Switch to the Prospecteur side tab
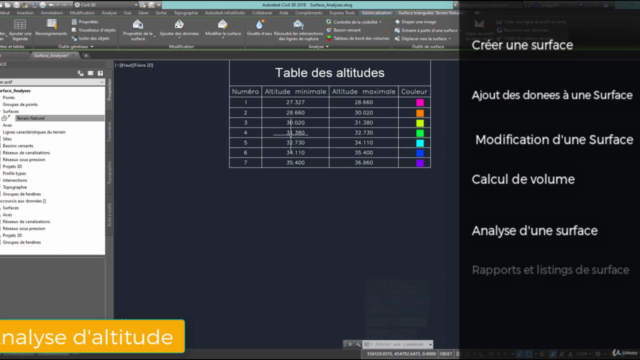 pyautogui.click(x=109, y=90)
